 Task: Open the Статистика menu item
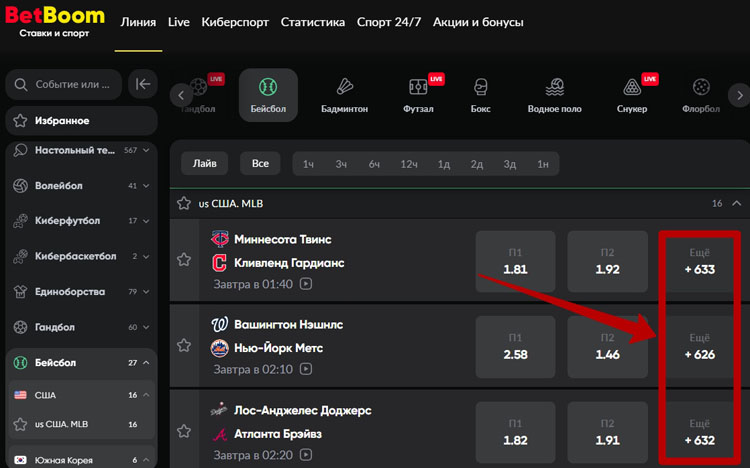[x=312, y=22]
